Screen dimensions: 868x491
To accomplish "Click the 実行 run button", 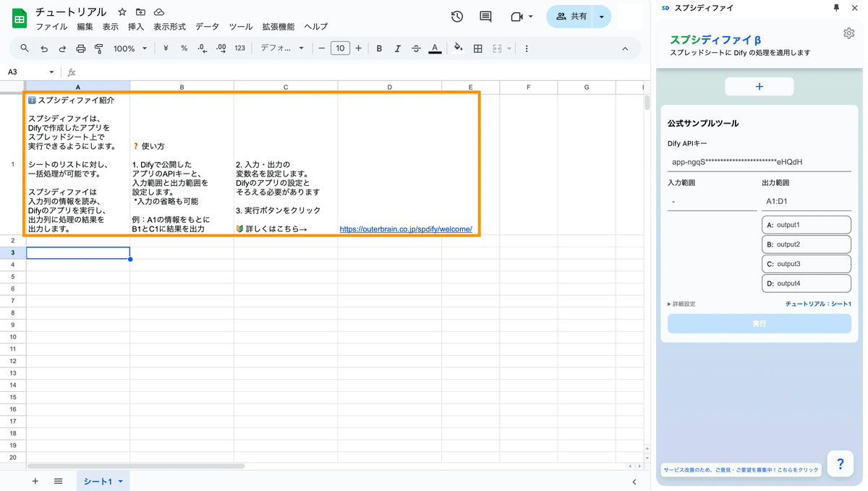I will [x=759, y=323].
